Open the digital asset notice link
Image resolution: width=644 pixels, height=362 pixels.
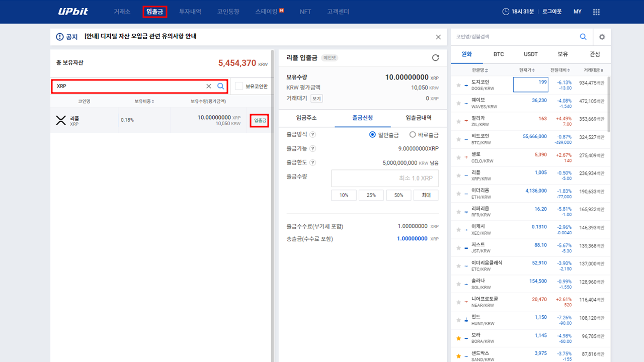pyautogui.click(x=140, y=36)
